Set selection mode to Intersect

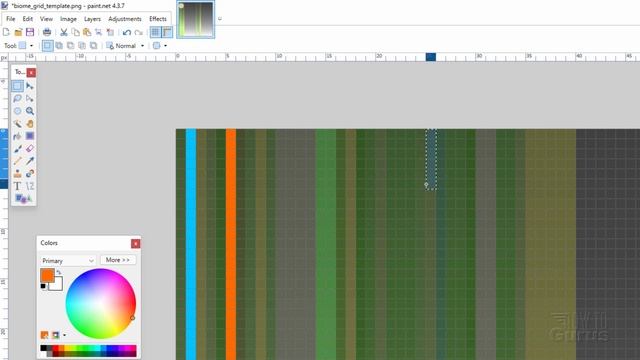82,46
